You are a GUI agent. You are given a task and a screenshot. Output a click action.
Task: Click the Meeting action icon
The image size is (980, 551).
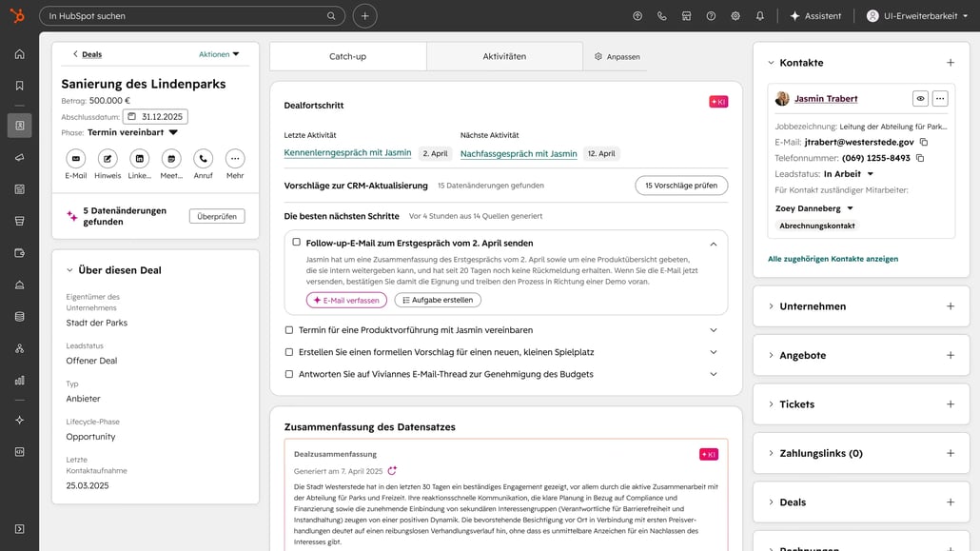(171, 159)
